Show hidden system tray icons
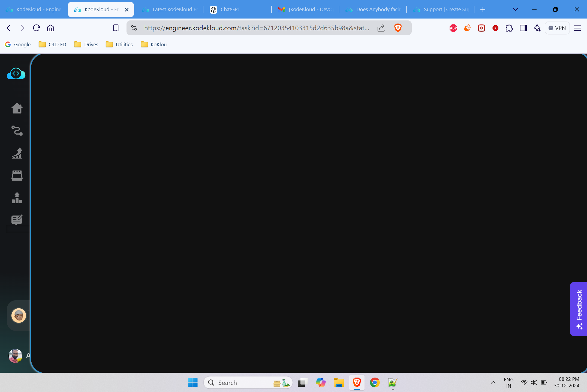This screenshot has width=587, height=392. [x=493, y=382]
